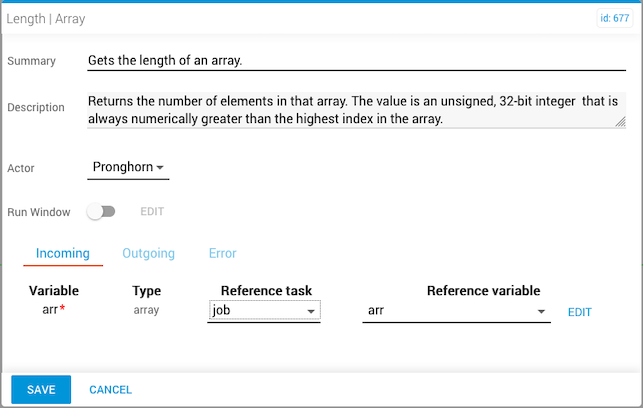Click the Reference variable dropdown arrow
Screen dimensions: 643x408
(541, 312)
